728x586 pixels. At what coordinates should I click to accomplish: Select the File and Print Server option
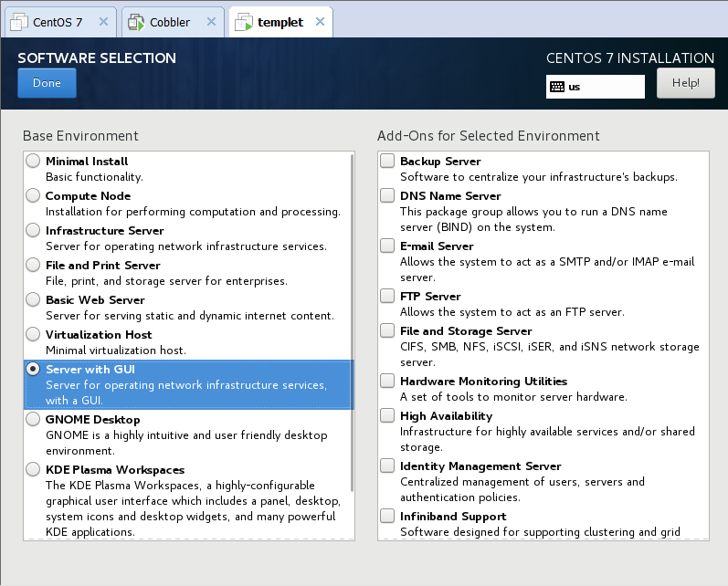point(33,265)
